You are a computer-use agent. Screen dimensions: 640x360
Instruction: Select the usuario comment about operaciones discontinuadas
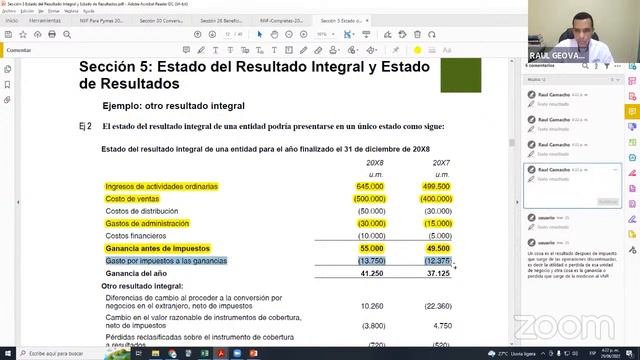point(572,259)
